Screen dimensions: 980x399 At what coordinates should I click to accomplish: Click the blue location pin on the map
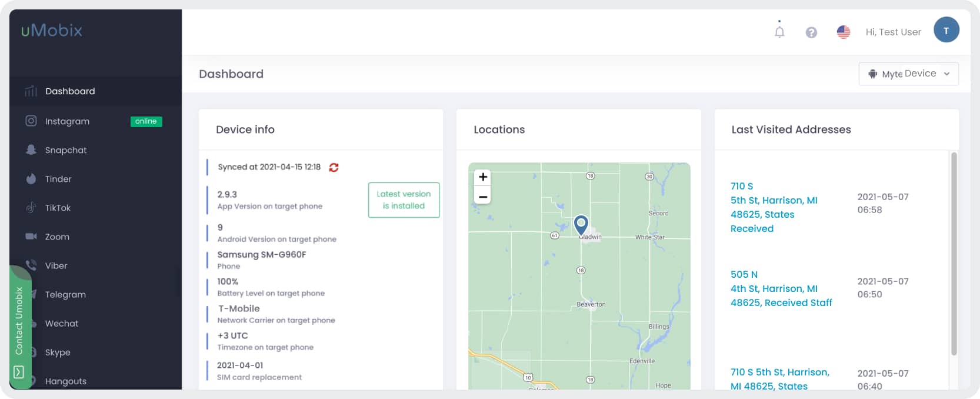[x=581, y=225]
